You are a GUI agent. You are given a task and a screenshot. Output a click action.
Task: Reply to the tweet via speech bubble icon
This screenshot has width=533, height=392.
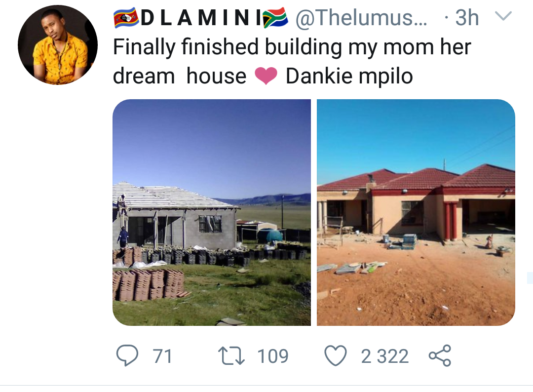pos(126,355)
